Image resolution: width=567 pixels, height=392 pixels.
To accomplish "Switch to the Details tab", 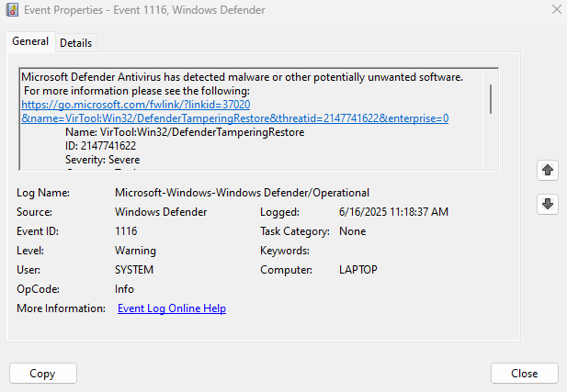I will (x=76, y=43).
